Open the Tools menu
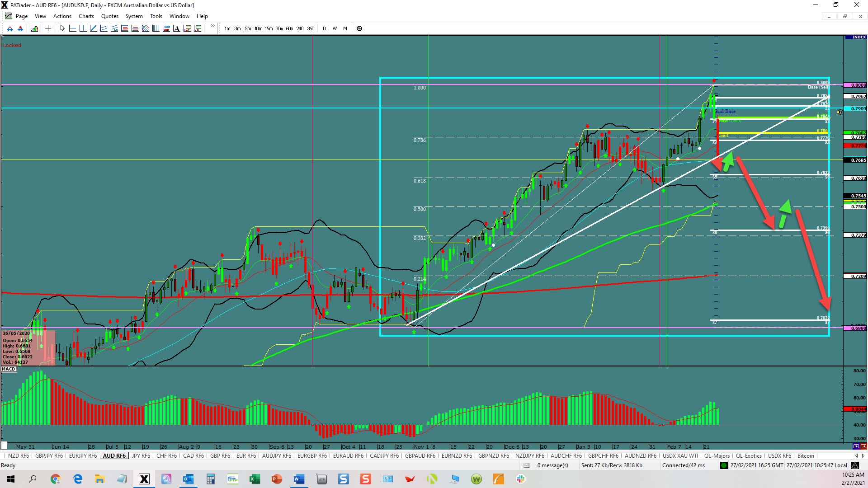Screen dimensions: 868x488 [156, 16]
